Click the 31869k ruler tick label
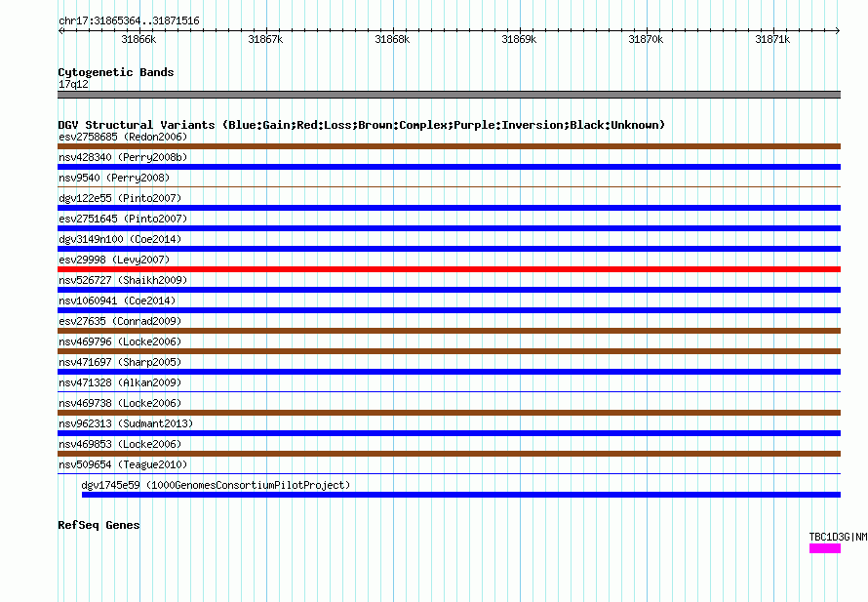This screenshot has height=602, width=868. 519,39
